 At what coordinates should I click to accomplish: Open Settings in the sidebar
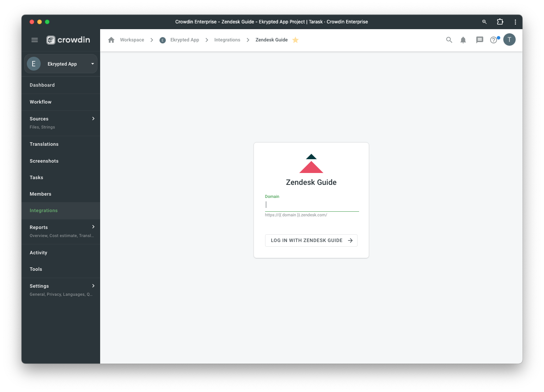(61, 290)
